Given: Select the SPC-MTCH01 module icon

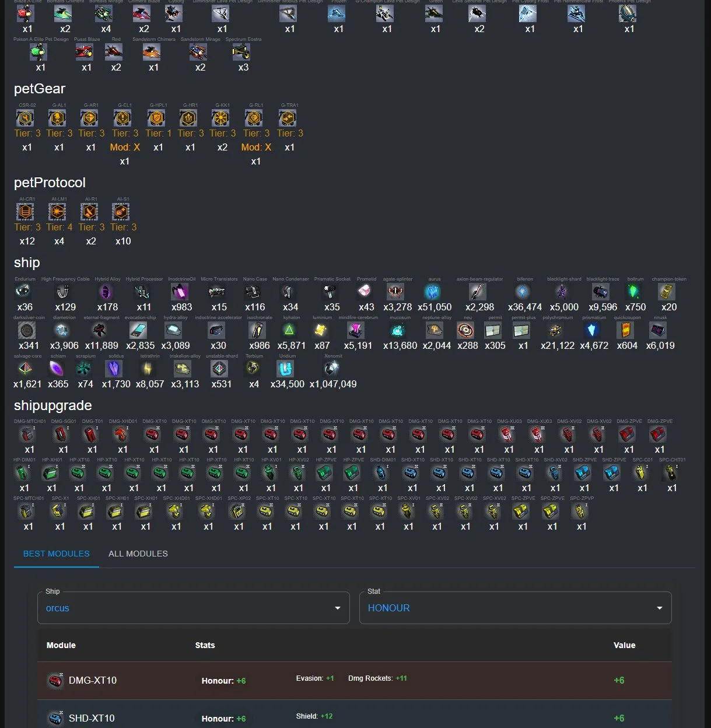Looking at the screenshot, I should pyautogui.click(x=26, y=511).
